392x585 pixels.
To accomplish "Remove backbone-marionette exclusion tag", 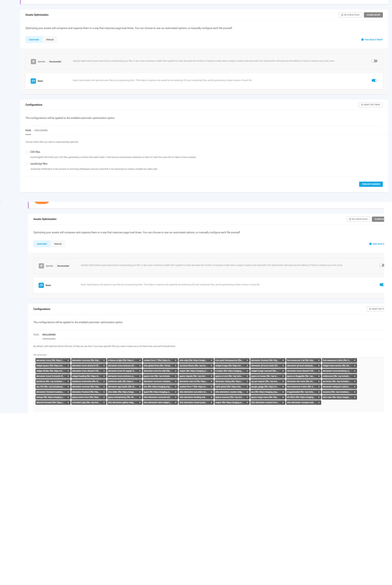I will pyautogui.click(x=104, y=381).
